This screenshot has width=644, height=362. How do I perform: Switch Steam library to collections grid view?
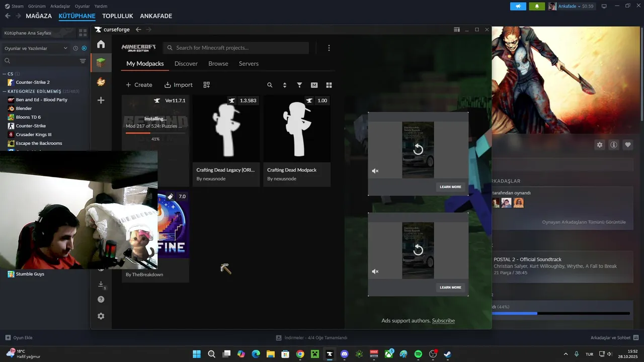83,33
